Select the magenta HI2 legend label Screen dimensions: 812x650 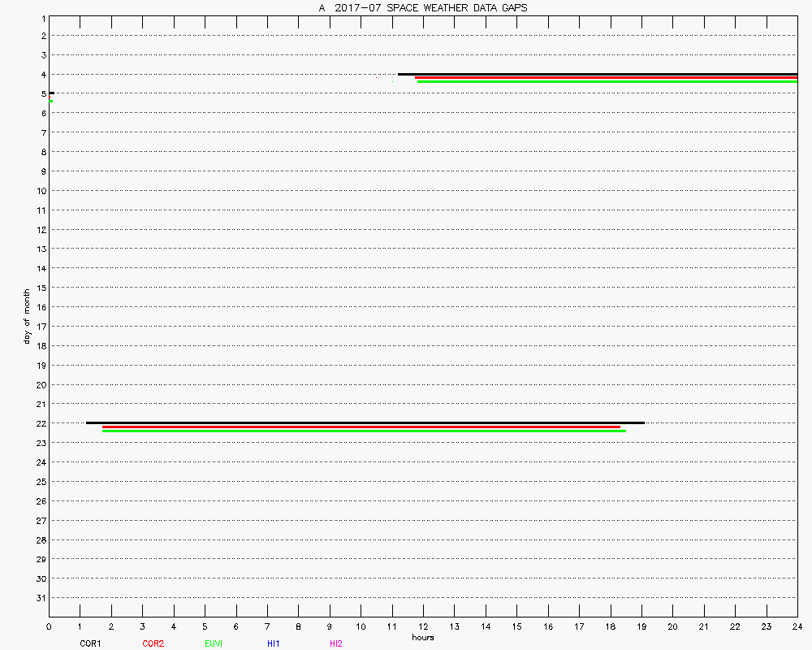click(x=336, y=643)
